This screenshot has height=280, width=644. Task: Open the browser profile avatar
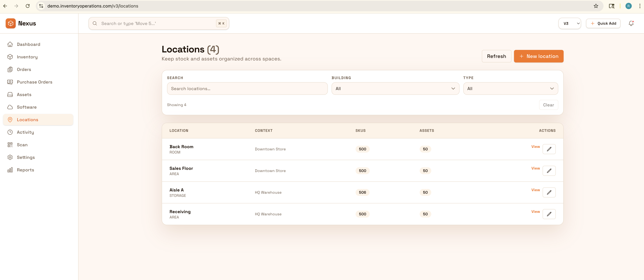628,6
